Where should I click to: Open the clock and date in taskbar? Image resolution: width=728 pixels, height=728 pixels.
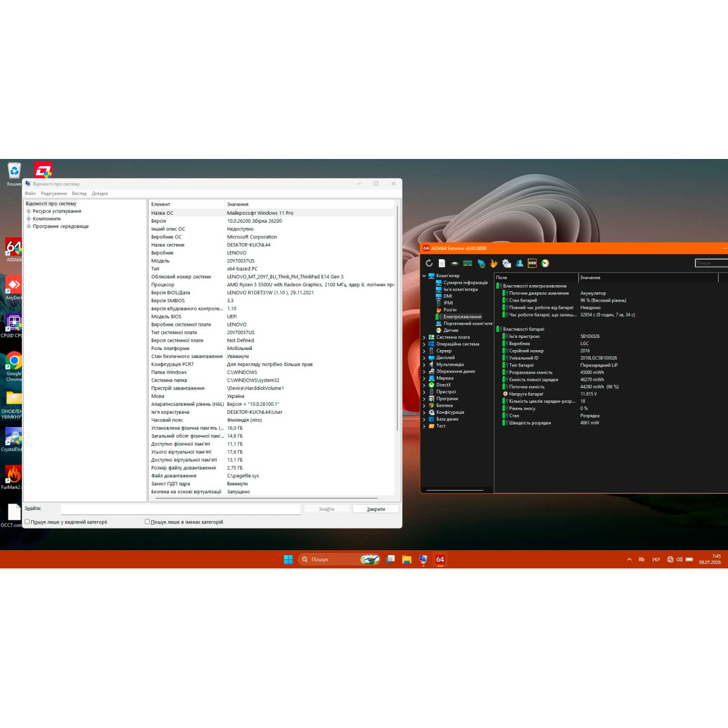(710, 559)
